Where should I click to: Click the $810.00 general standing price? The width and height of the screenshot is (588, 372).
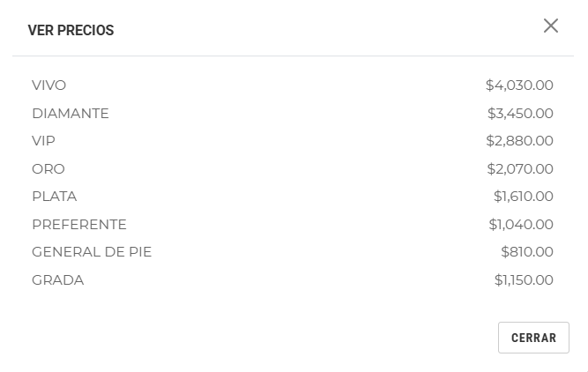click(x=527, y=252)
